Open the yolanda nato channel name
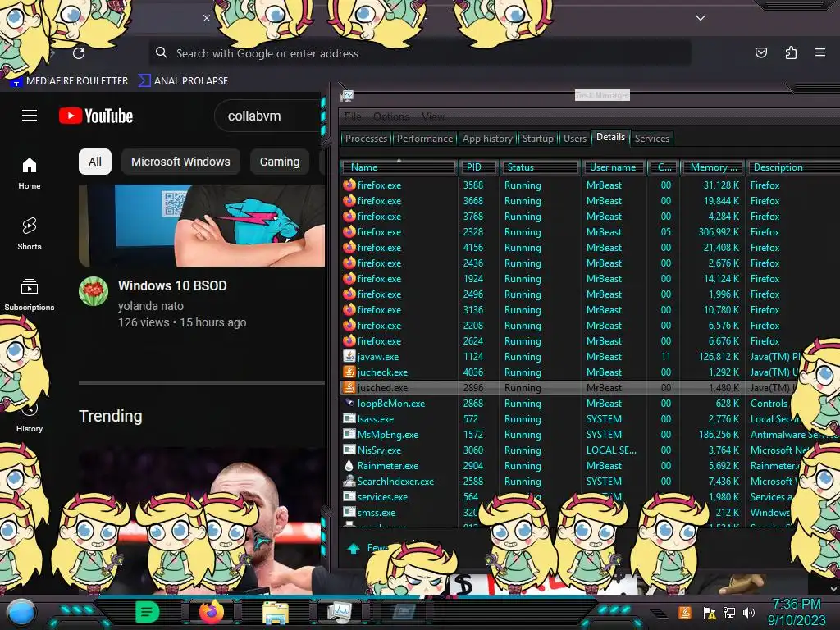Screen dimensions: 840x630 tap(151, 306)
